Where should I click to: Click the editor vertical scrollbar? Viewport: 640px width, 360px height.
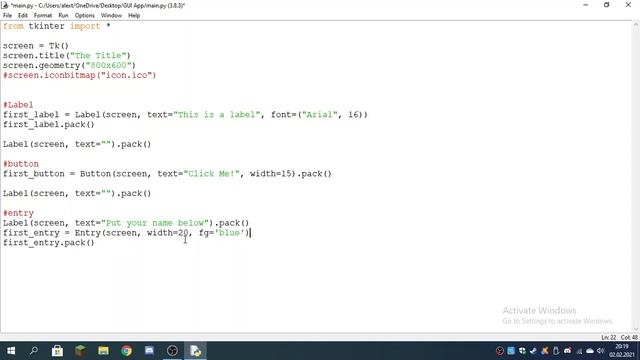(636, 176)
